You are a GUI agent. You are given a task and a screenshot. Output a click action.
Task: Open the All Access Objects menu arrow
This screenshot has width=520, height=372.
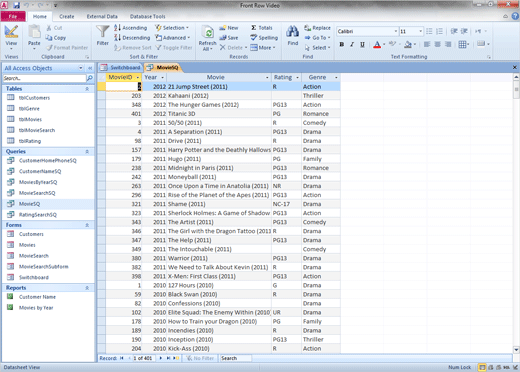pos(81,68)
